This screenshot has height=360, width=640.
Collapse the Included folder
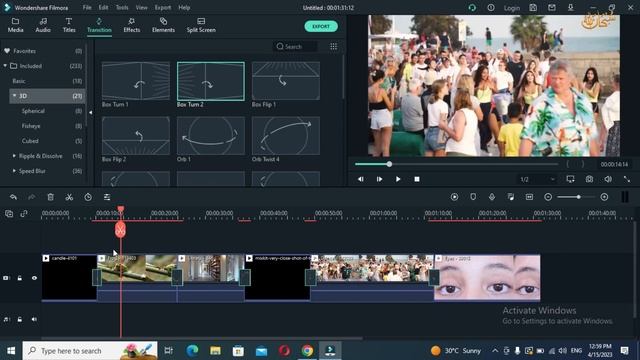[5, 66]
